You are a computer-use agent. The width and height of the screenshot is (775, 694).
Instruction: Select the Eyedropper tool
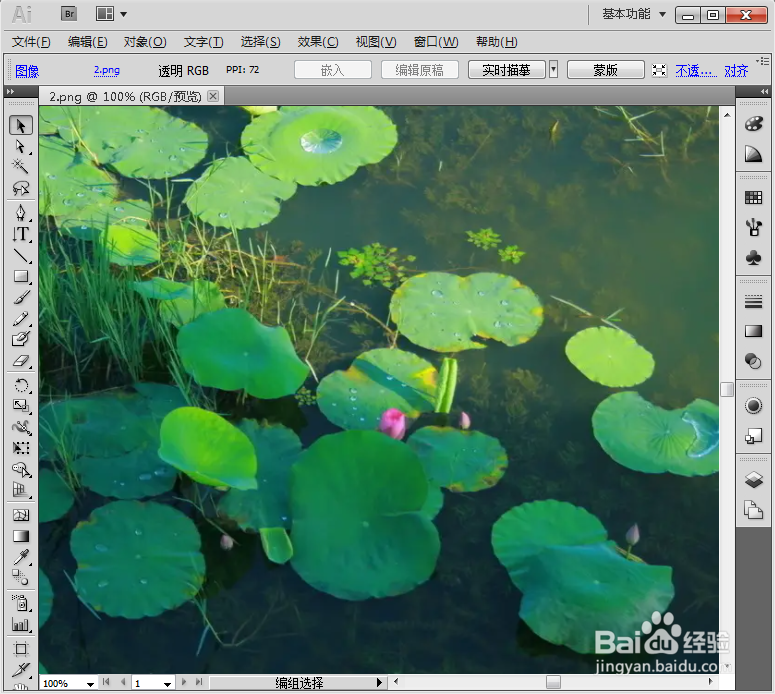point(20,557)
